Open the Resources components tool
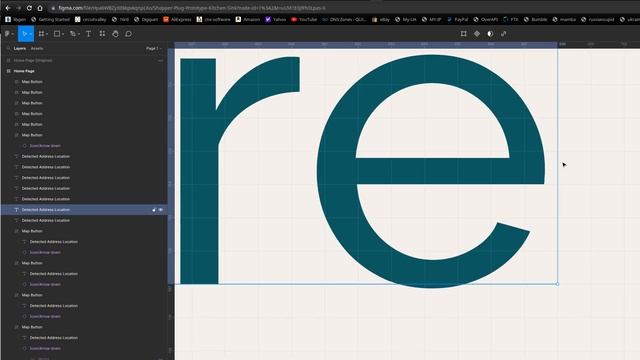Screen dimensions: 640x360 coord(102,34)
